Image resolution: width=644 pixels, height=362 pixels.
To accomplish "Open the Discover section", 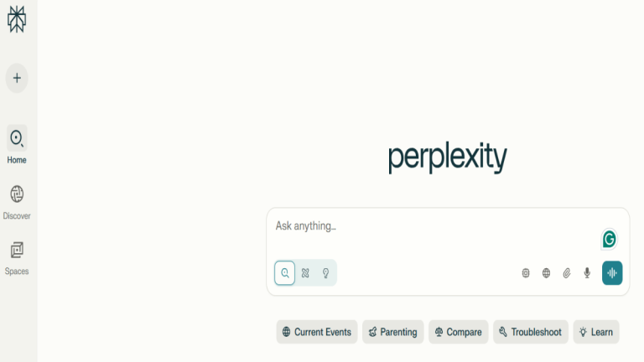I will tap(17, 194).
